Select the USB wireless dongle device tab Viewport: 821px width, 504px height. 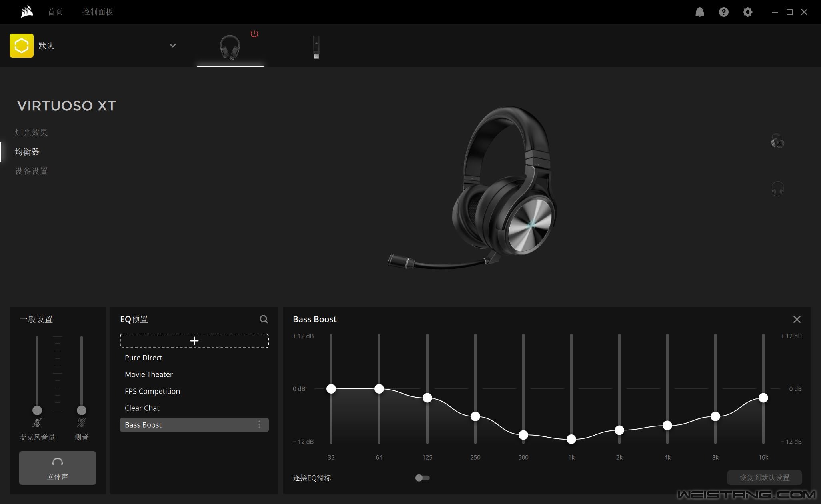316,47
